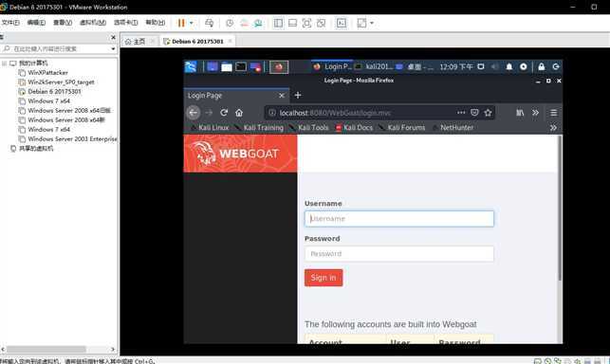610x364 pixels.
Task: Show more bookmarks chevron on bookmarks bar
Action: point(553,128)
